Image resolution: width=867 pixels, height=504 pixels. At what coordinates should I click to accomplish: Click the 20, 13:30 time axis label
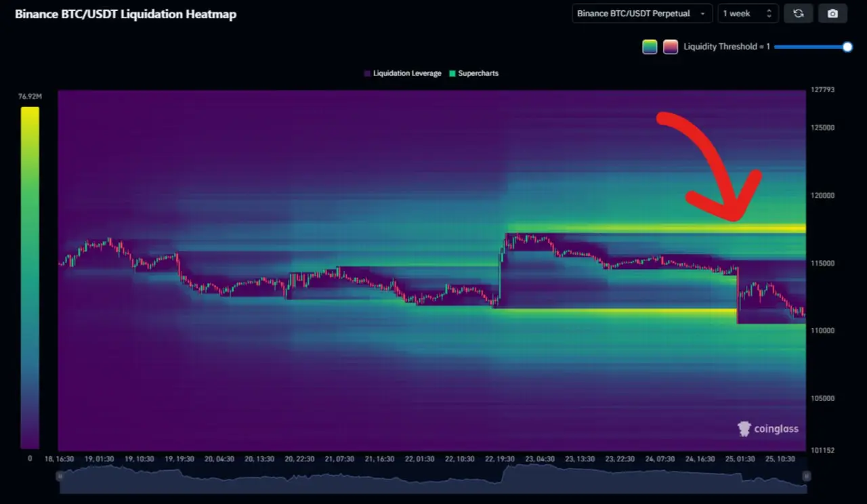coord(259,459)
